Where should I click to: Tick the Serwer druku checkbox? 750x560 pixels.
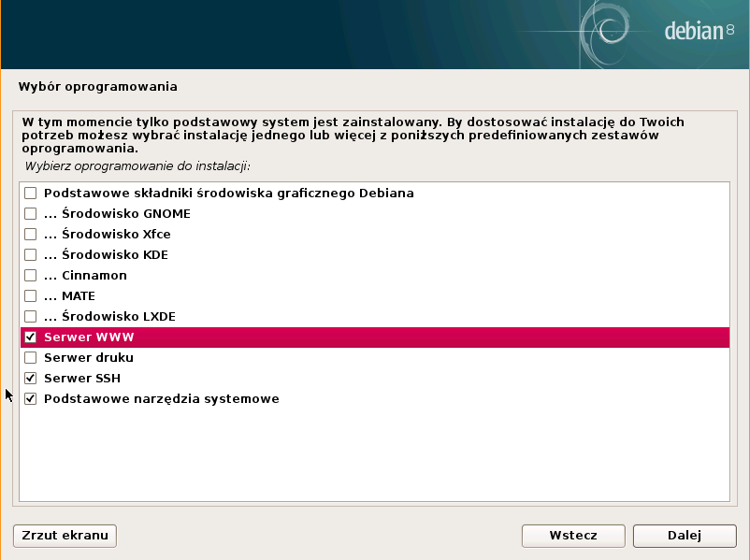(30, 358)
